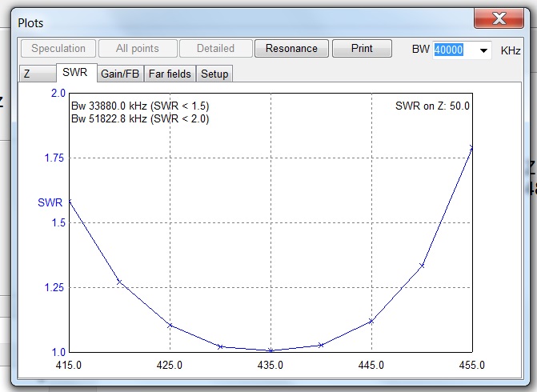Click the curve marker at 425.0

click(170, 325)
